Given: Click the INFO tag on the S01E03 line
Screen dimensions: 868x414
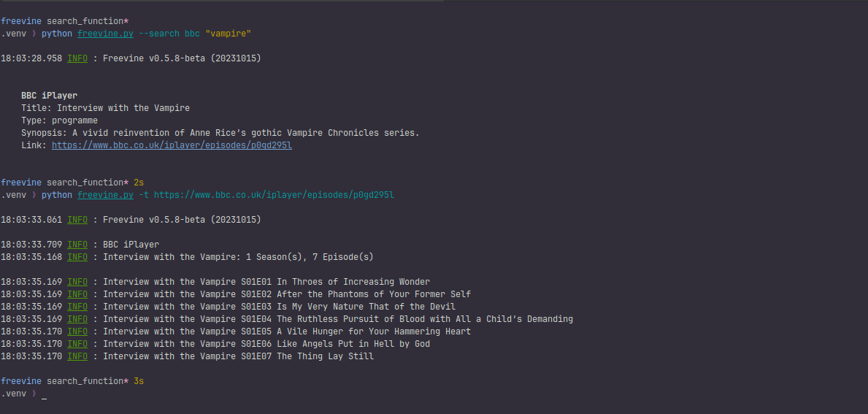Looking at the screenshot, I should click(77, 307).
